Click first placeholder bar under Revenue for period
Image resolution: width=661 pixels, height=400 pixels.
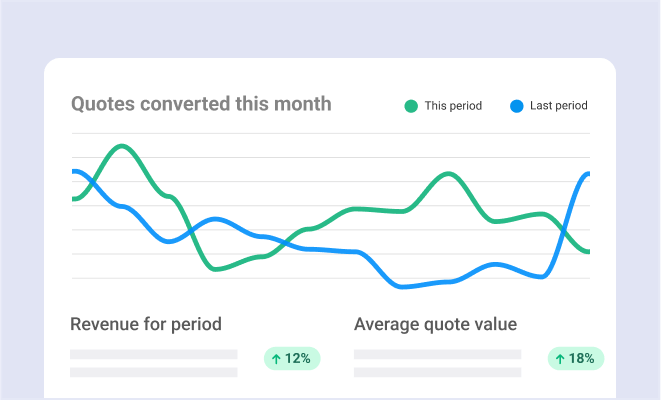coord(153,354)
